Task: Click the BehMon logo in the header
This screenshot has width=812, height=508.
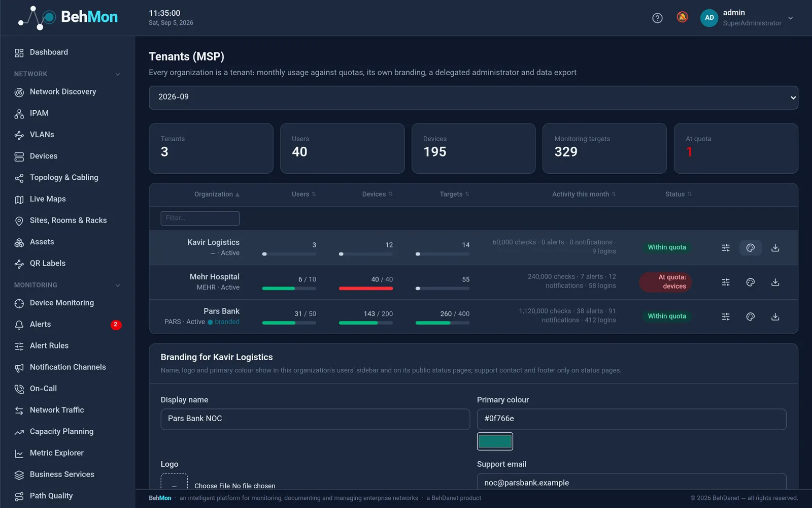Action: coord(68,18)
